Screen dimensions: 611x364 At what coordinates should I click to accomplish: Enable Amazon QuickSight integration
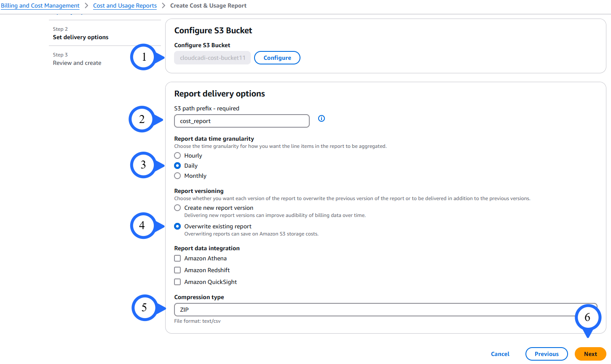(x=177, y=281)
